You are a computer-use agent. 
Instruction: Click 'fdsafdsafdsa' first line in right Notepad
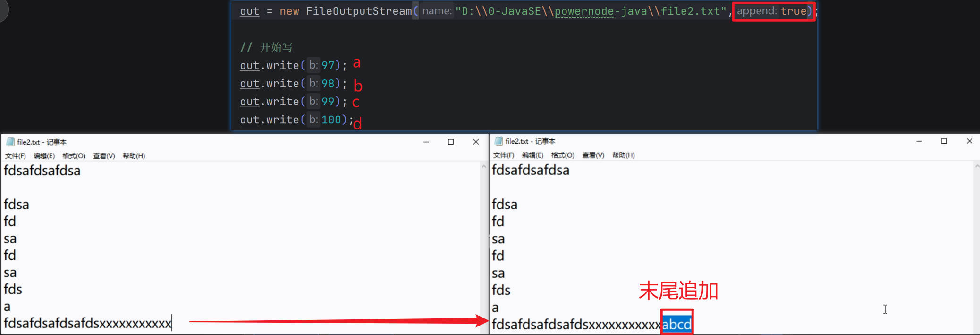[x=531, y=170]
